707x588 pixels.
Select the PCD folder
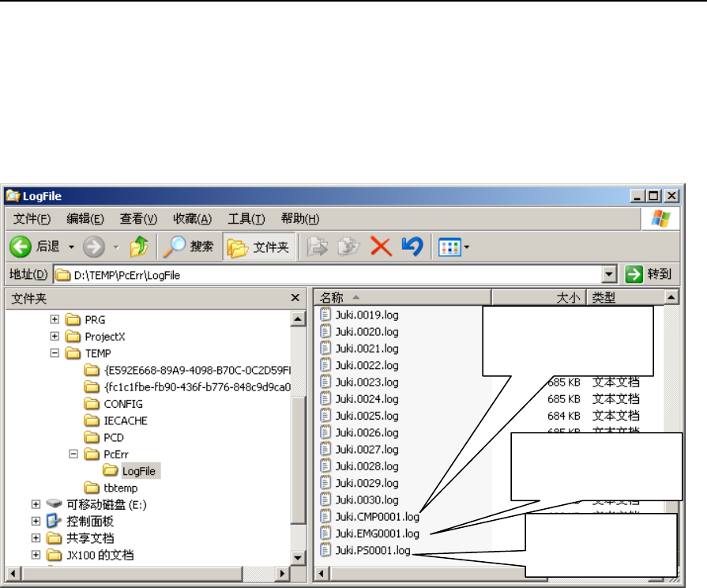coord(103,438)
